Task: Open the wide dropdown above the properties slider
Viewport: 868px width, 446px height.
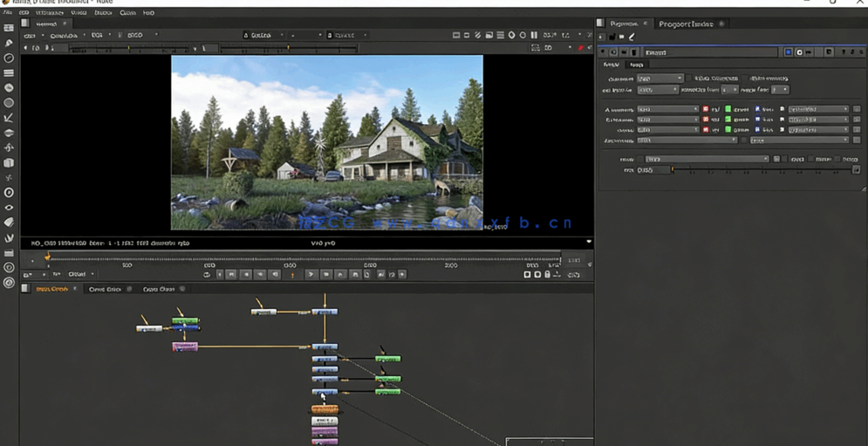Action: point(707,160)
